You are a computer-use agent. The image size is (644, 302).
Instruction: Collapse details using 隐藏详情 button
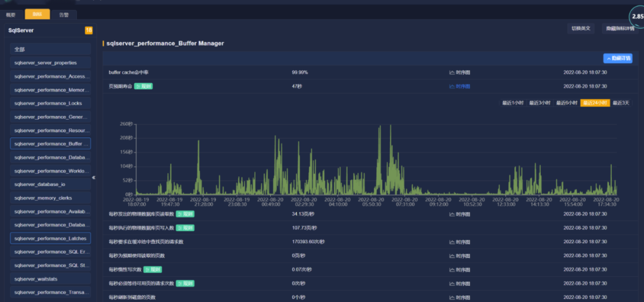click(618, 59)
